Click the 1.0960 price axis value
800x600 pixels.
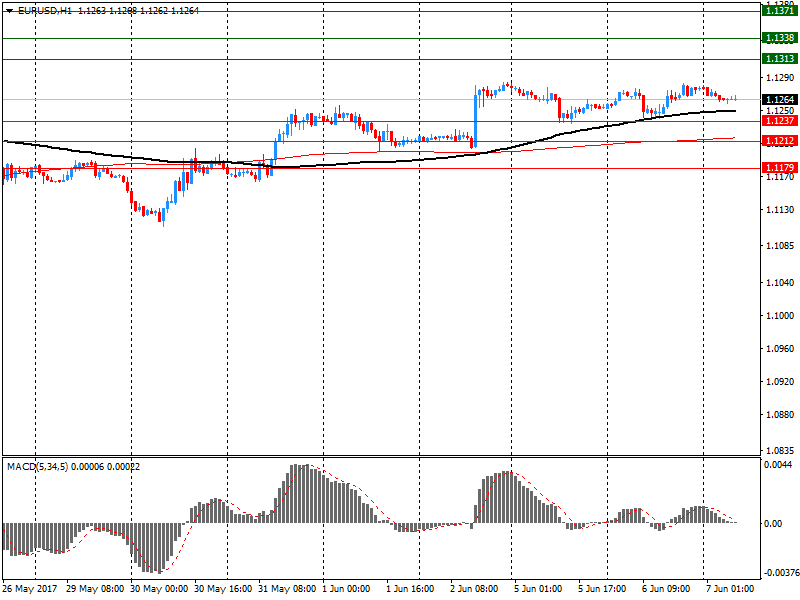point(780,349)
